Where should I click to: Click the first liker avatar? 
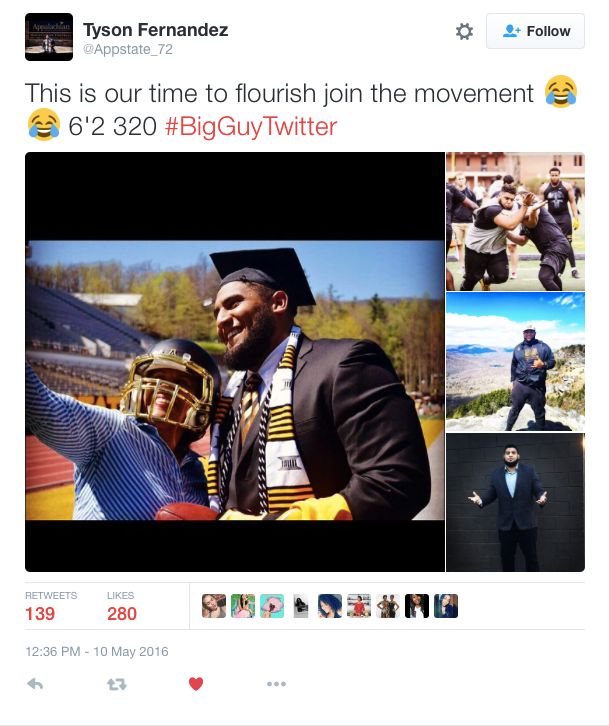[214, 606]
